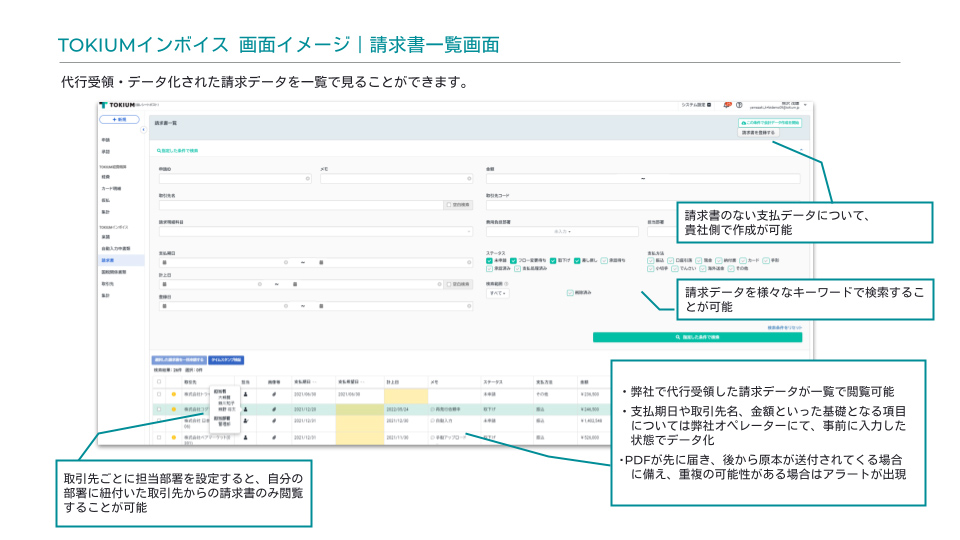Open the すべて search range dropdown
The height and width of the screenshot is (540, 960).
(x=497, y=293)
